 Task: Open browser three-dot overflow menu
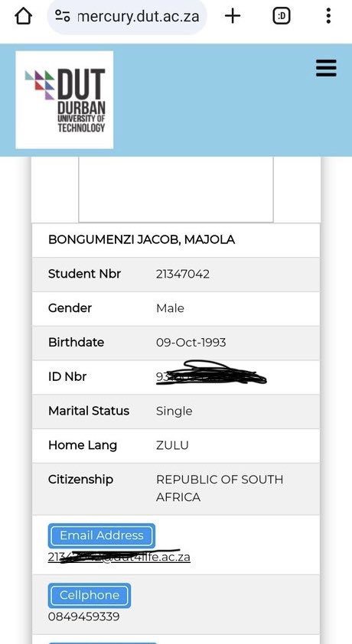(328, 16)
